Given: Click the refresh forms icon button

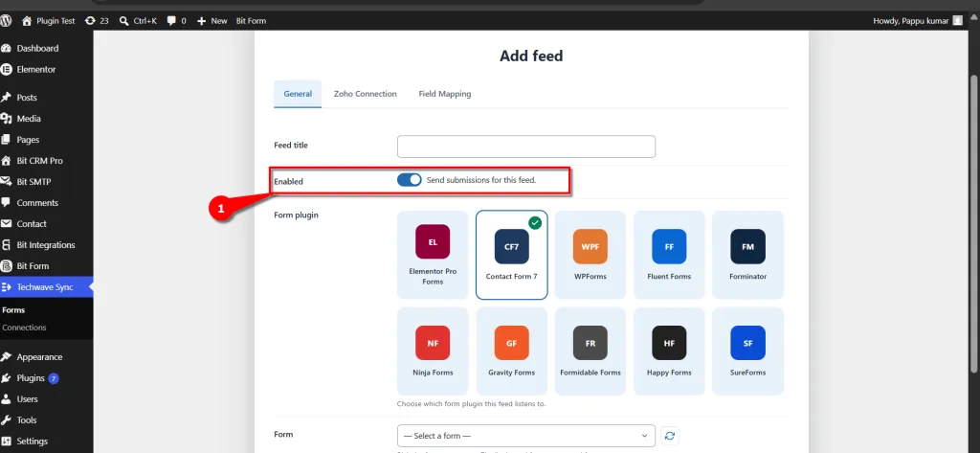Looking at the screenshot, I should (x=669, y=436).
